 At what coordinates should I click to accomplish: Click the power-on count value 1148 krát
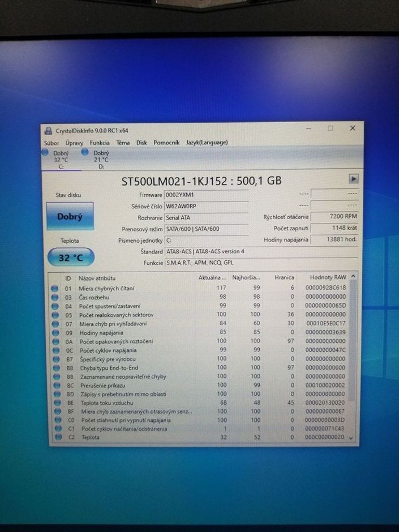(x=334, y=228)
